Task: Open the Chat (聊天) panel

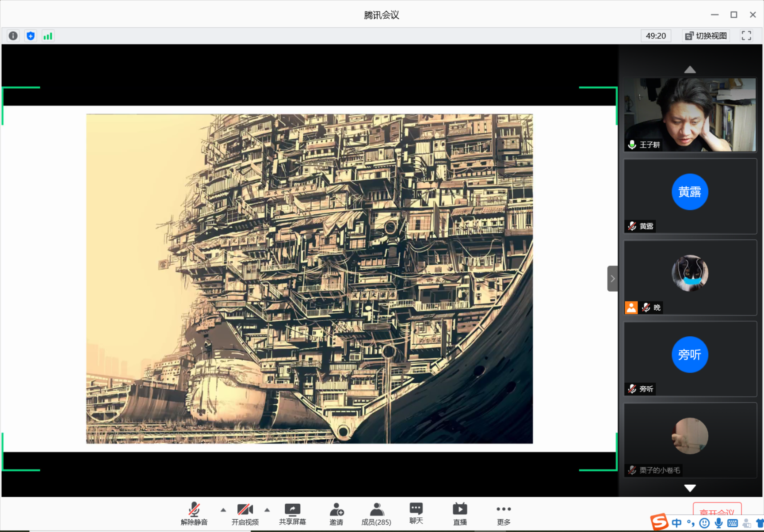Action: [x=416, y=513]
